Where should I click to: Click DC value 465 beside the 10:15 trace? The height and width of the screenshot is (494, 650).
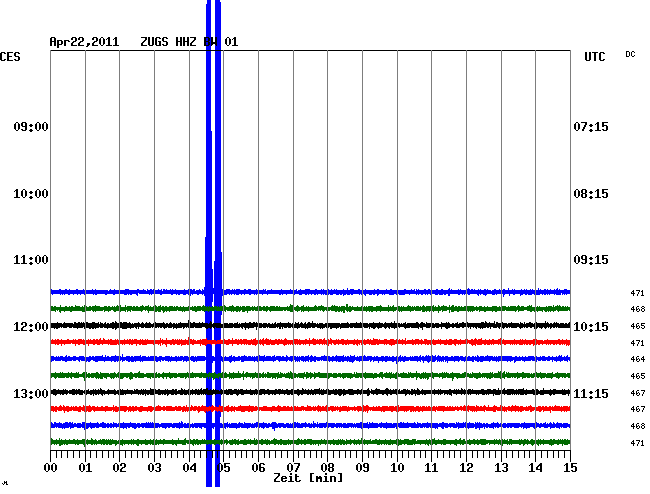[638, 326]
